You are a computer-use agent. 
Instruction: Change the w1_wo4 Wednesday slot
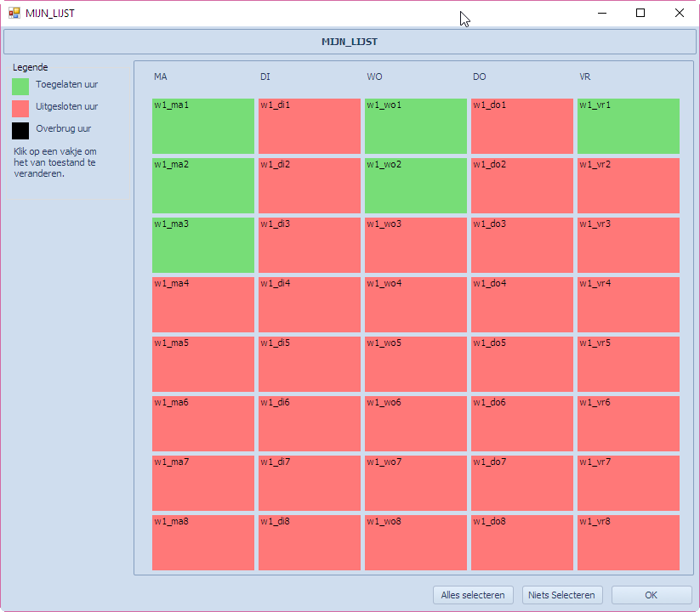416,304
